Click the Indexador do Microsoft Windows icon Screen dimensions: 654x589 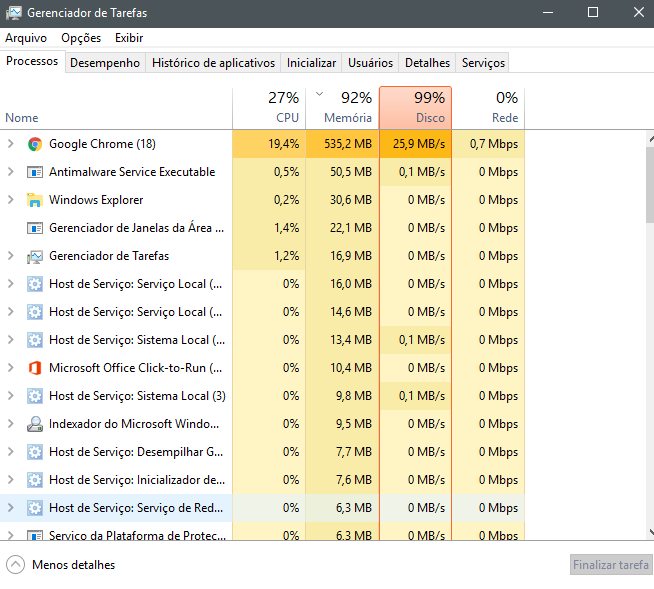coord(35,424)
